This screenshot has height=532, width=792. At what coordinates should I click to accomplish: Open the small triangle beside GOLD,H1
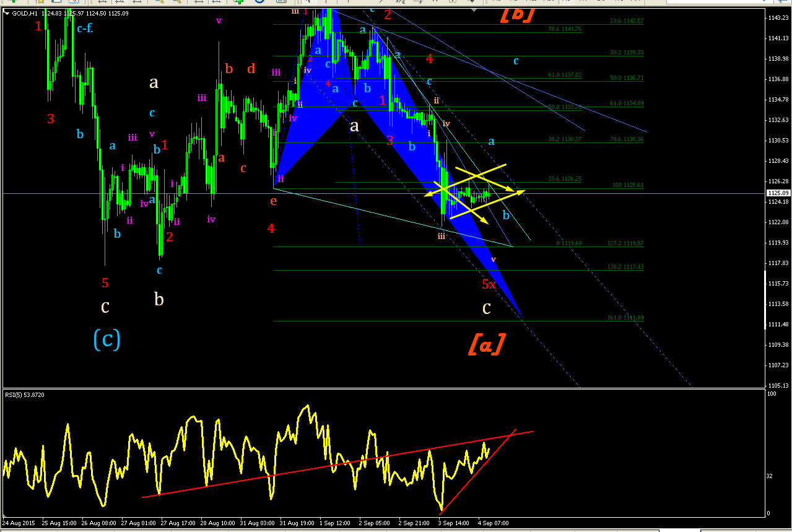click(7, 12)
